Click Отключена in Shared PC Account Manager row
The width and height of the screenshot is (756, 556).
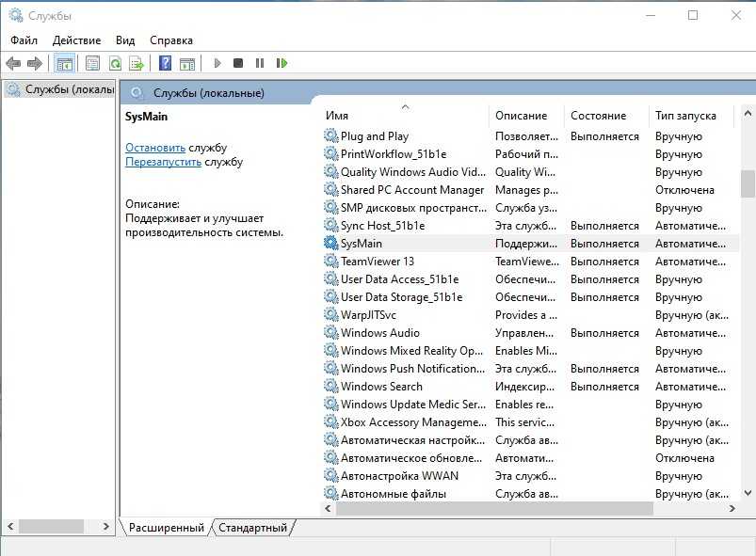tap(684, 190)
